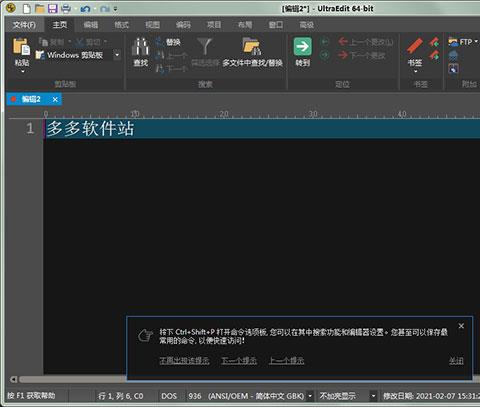Click the 关闭 link in tip popup
The height and width of the screenshot is (407, 480).
(456, 361)
